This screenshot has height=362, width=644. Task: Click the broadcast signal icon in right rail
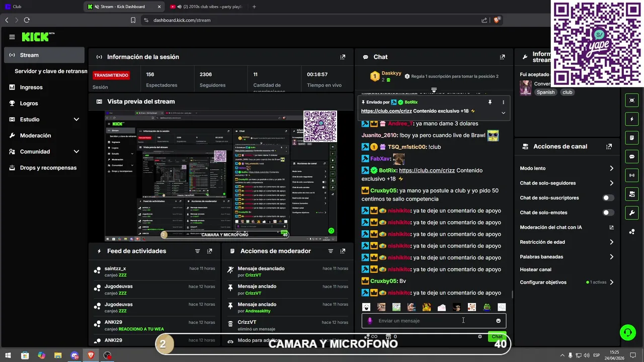point(632,175)
